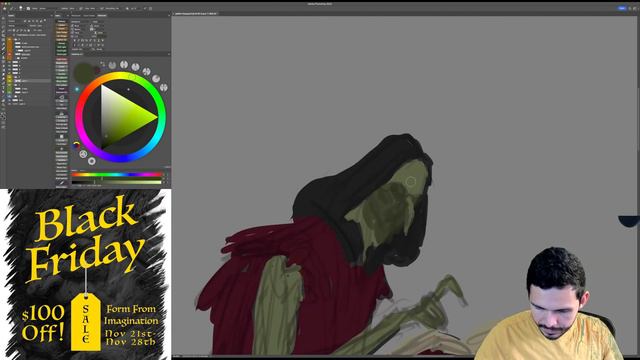The height and width of the screenshot is (360, 640).
Task: Click the small dark red background color swatch
Action: [97, 70]
